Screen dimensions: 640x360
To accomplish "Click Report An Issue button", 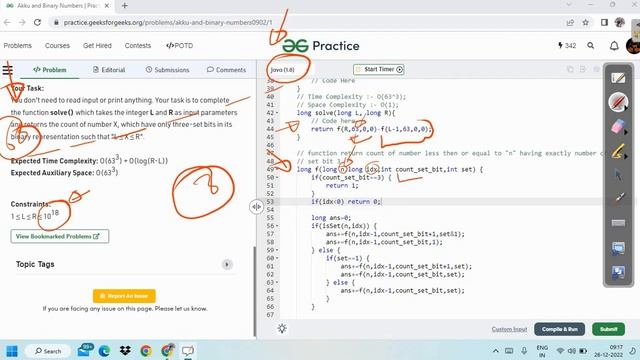I will coord(124,296).
